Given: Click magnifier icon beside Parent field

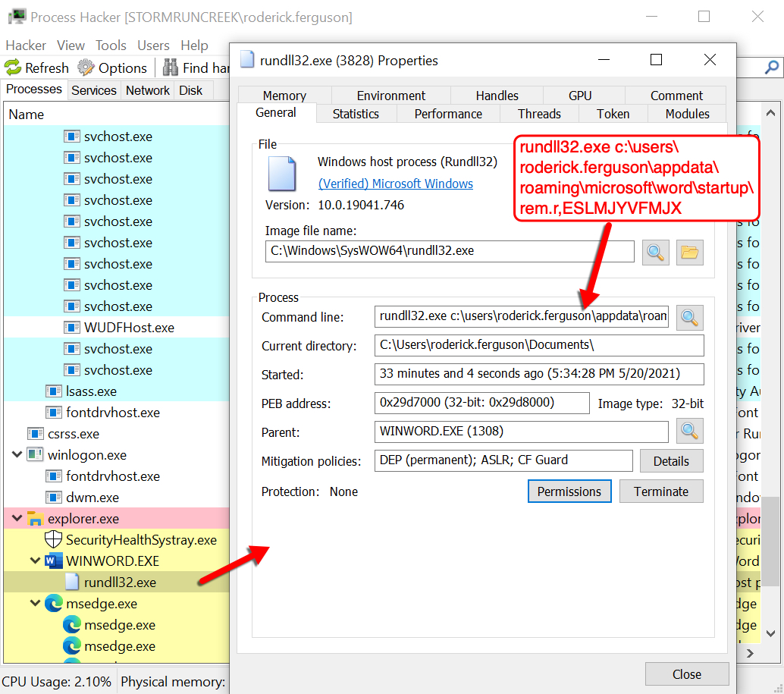Looking at the screenshot, I should (x=689, y=431).
